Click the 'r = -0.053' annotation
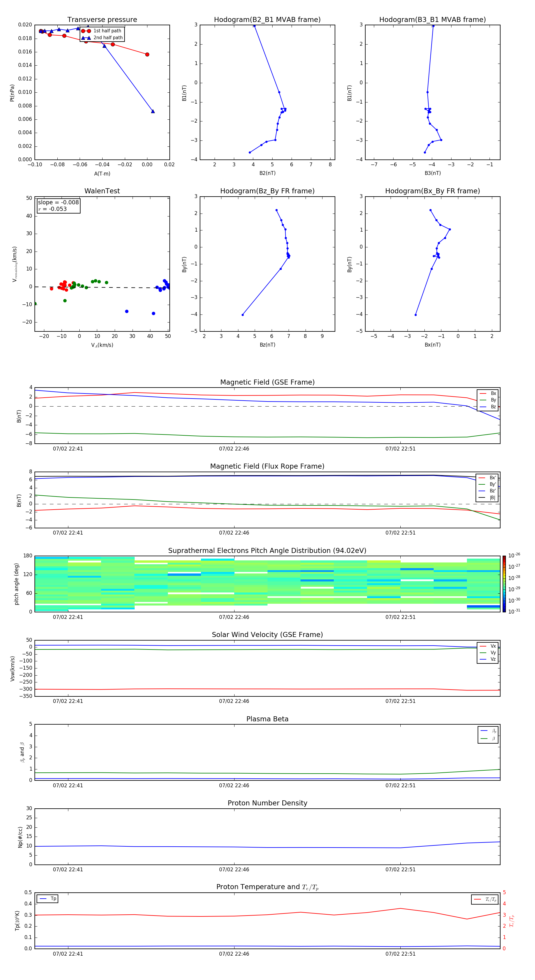 point(53,209)
